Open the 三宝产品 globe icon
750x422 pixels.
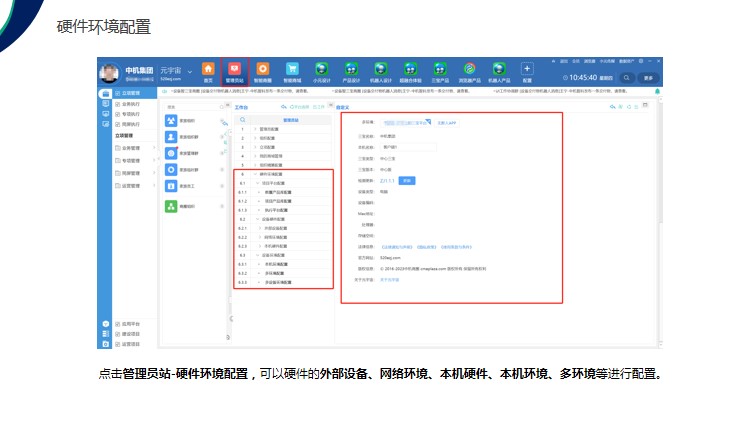click(x=440, y=69)
